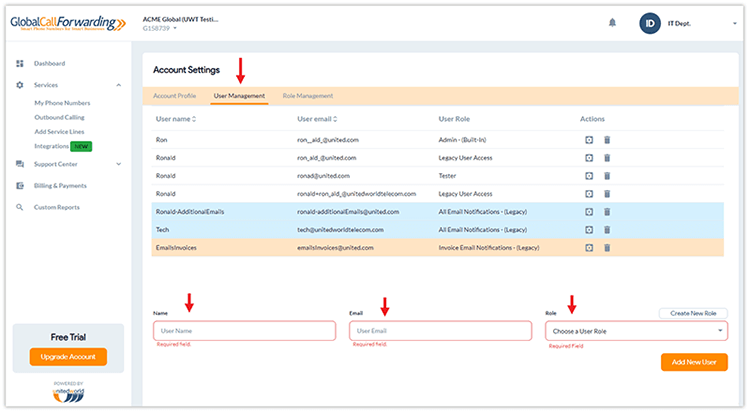The height and width of the screenshot is (413, 750).
Task: Edit the EmailsInvoices user row
Action: pos(589,248)
